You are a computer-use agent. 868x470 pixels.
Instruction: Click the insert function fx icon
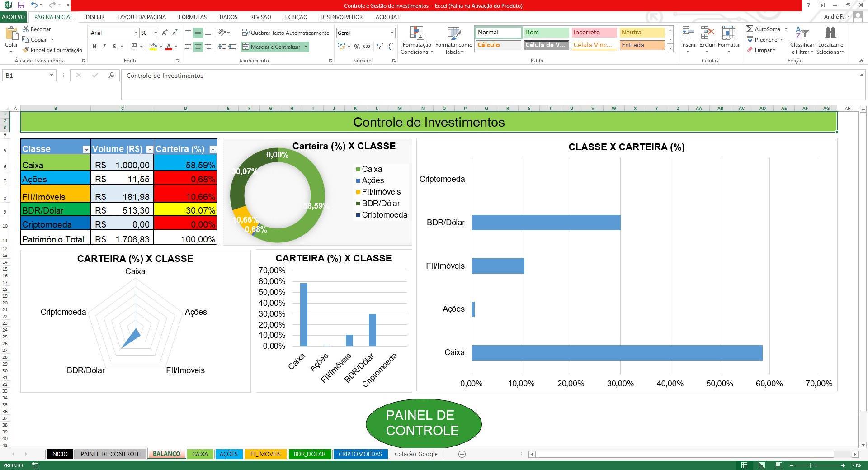[111, 76]
